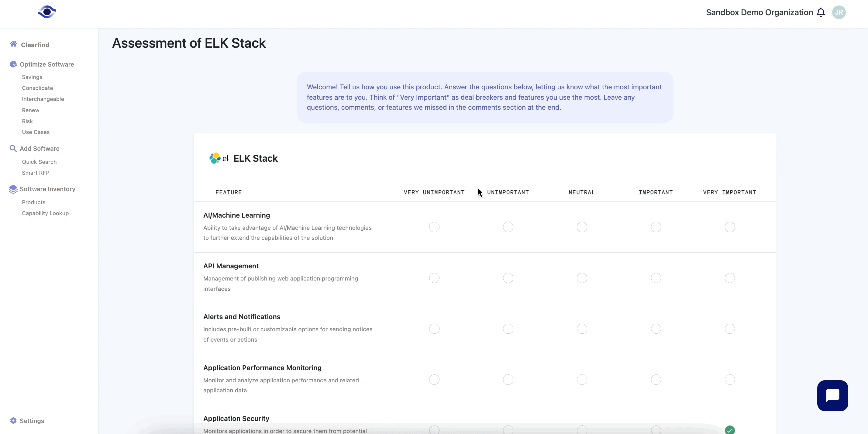Open Optimize Software section

point(47,64)
